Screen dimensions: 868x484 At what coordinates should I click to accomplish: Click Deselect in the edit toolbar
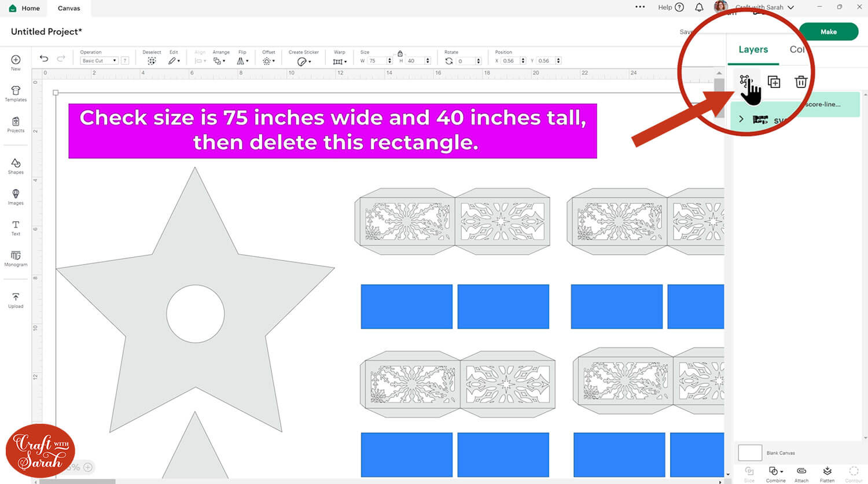pyautogui.click(x=152, y=61)
